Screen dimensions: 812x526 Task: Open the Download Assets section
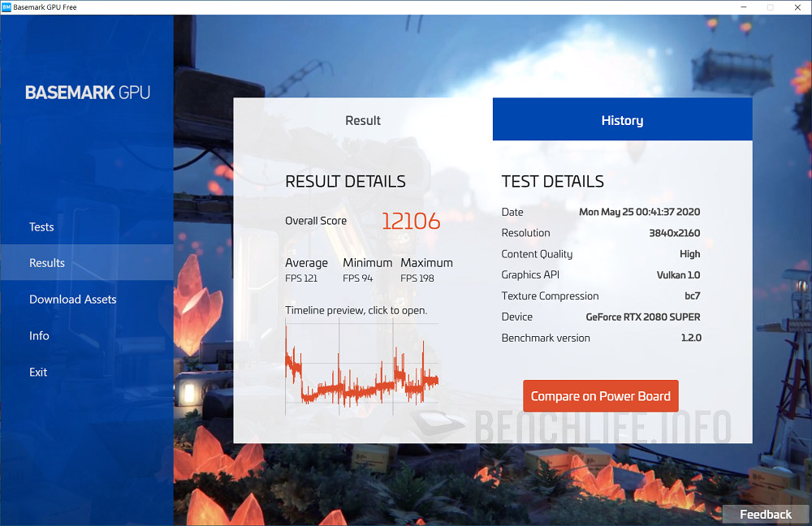[x=72, y=299]
